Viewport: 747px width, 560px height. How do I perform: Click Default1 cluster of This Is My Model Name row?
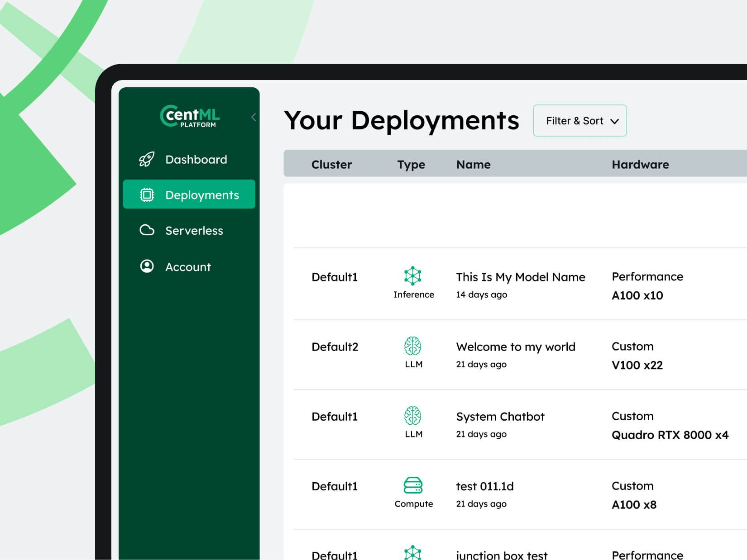tap(335, 277)
